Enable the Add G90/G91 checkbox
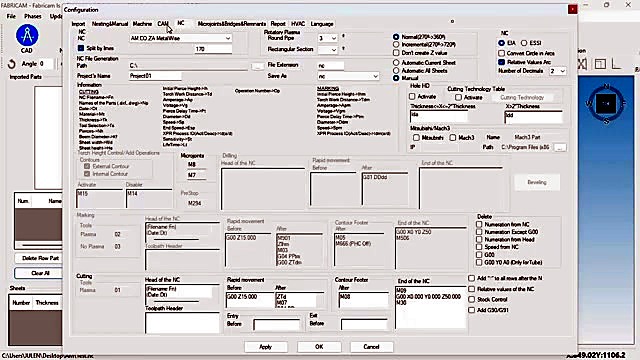Viewport: 640px width, 360px height. pyautogui.click(x=471, y=310)
